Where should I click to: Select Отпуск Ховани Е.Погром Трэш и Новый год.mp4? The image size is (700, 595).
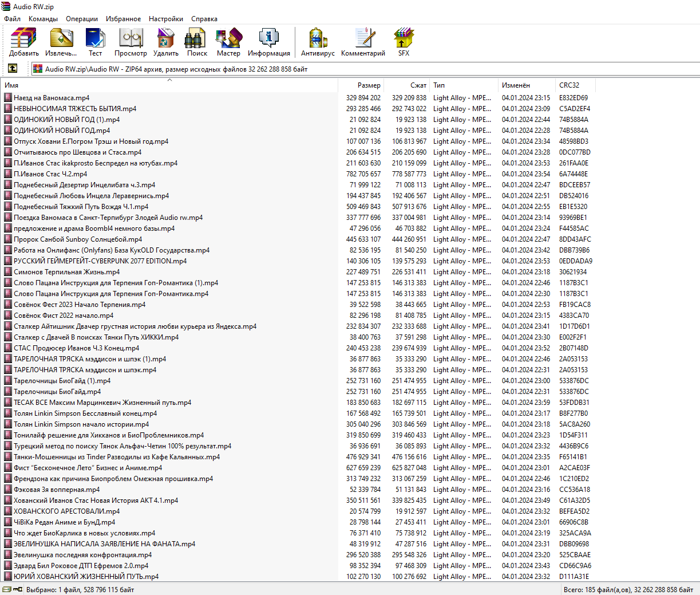(91, 141)
